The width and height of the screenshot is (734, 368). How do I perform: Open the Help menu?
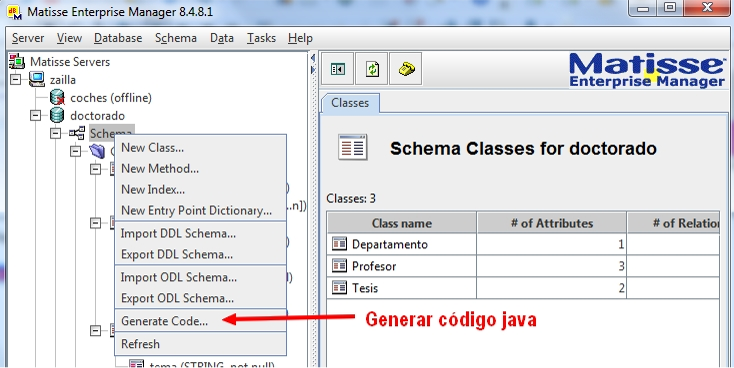[x=300, y=38]
